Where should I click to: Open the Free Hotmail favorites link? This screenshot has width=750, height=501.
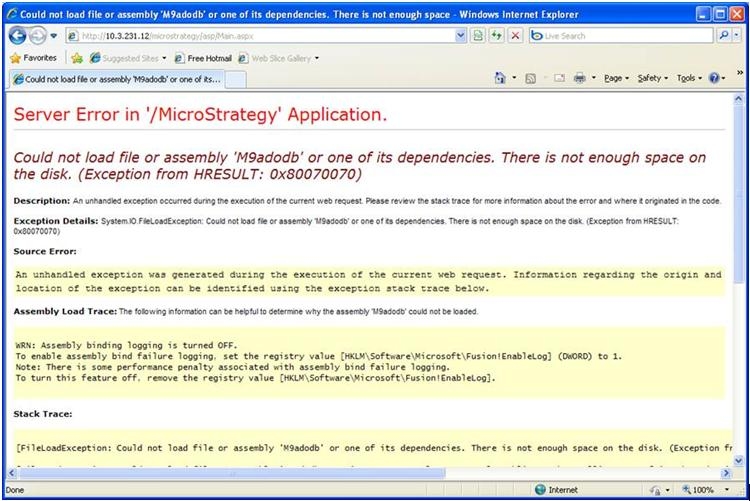(203, 58)
